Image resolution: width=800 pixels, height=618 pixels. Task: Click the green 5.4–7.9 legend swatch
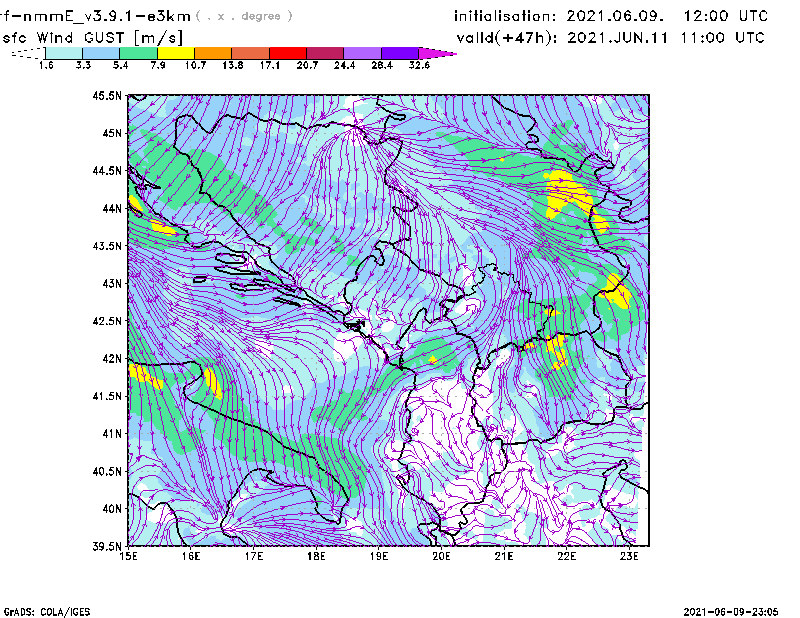pos(139,53)
